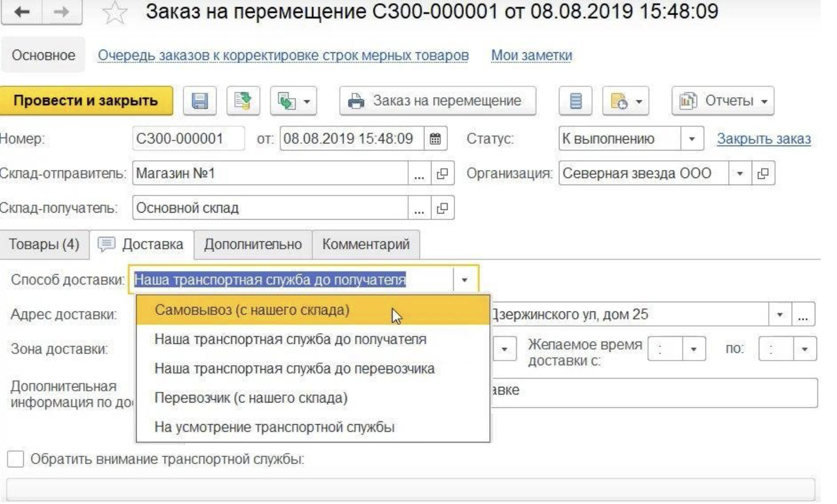Click the Номер input field
This screenshot has width=837, height=504.
pyautogui.click(x=187, y=139)
